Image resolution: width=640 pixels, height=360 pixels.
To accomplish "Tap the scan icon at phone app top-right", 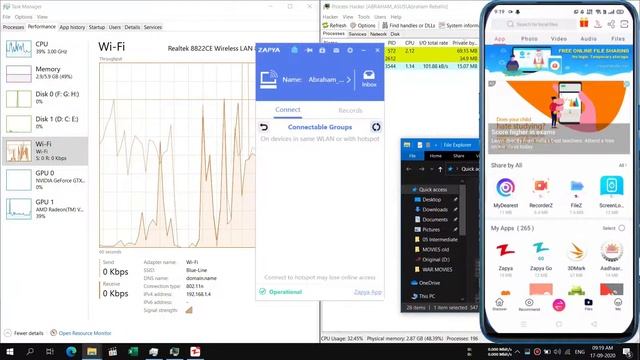I will (x=624, y=24).
